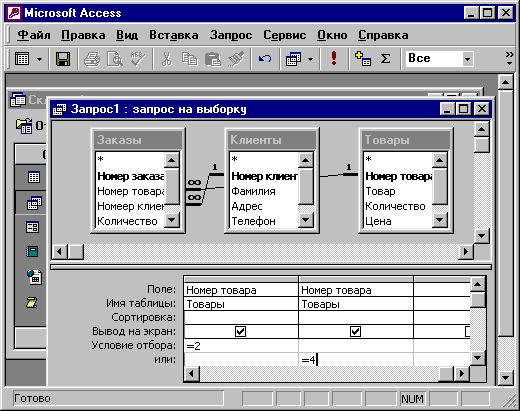The image size is (520, 411).
Task: Open the Query Type dropdown arrow
Action: [310, 59]
